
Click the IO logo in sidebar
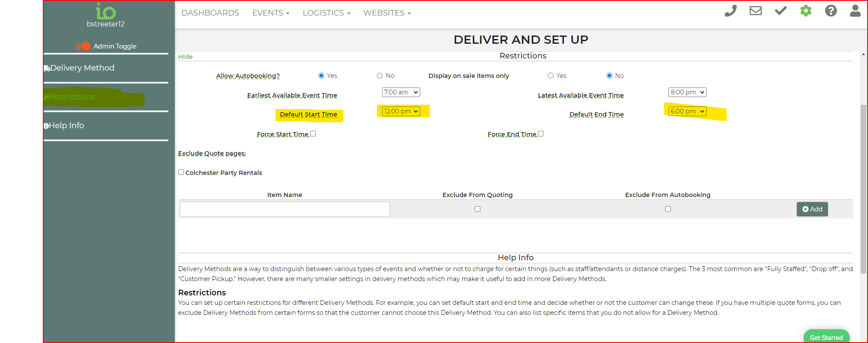[106, 11]
